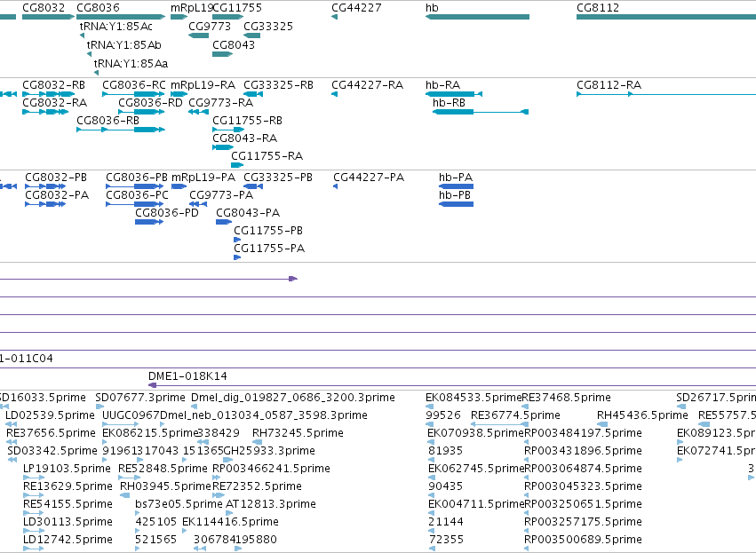756x553 pixels.
Task: Click the LD12742.5prime EST label
Action: pyautogui.click(x=68, y=541)
